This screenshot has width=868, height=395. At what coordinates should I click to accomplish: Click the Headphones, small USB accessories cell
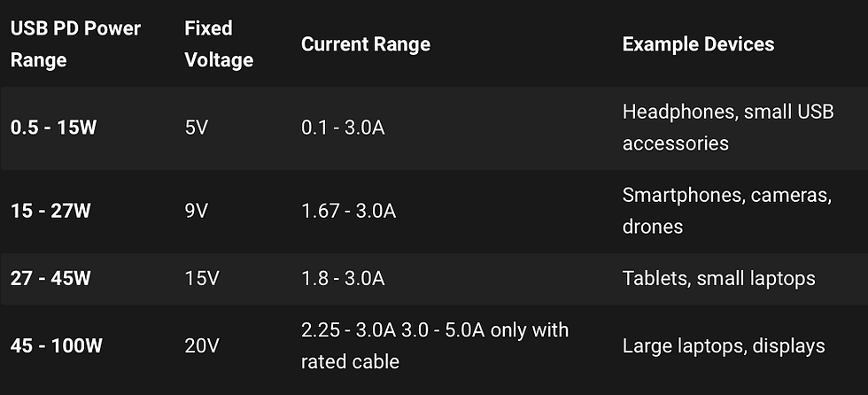point(728,128)
